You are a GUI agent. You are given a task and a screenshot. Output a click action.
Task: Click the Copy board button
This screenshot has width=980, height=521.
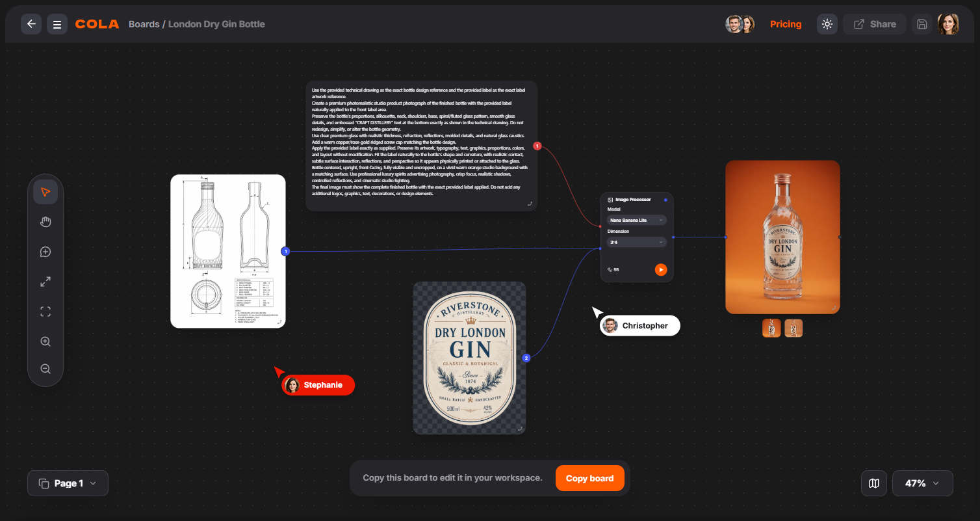589,478
